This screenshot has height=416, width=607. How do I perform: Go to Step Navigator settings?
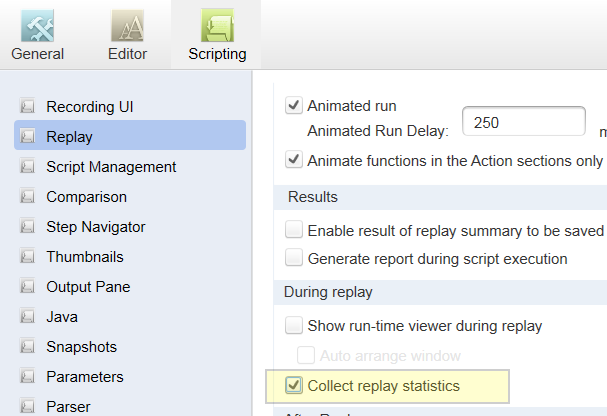pos(96,227)
